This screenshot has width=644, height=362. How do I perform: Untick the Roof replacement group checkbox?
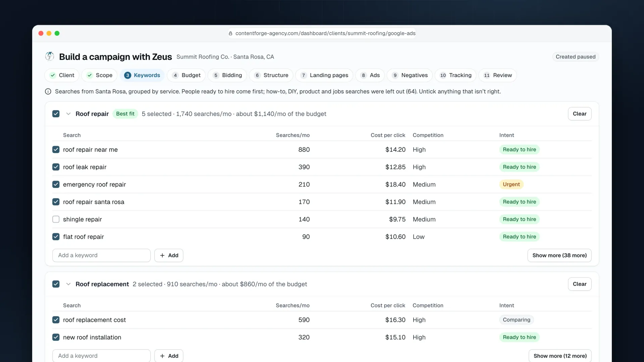click(x=56, y=284)
